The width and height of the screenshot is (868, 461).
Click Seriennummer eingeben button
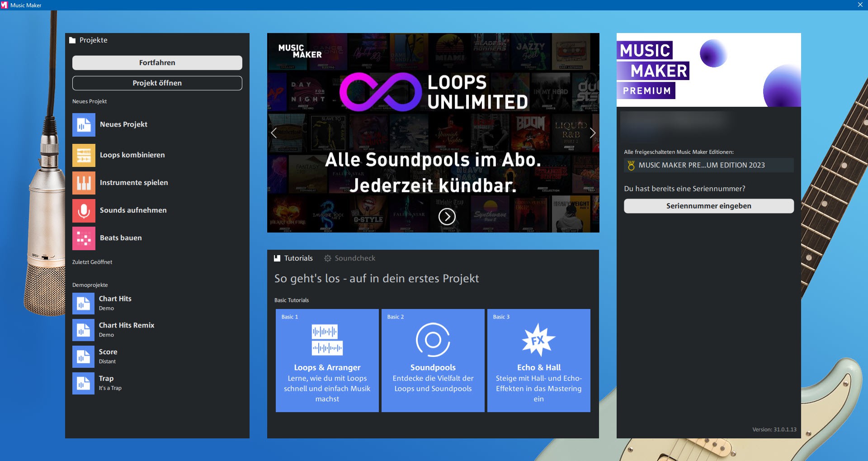click(709, 206)
